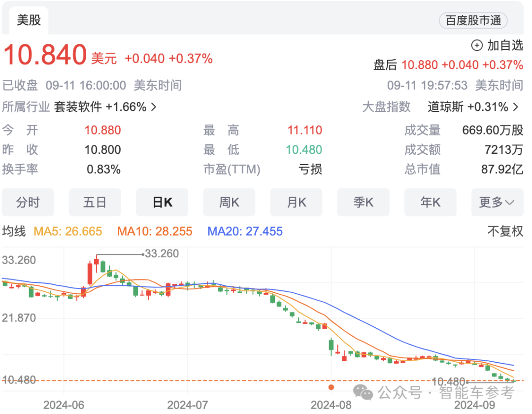Open the 百度股市通 badge
The image size is (532, 414).
coord(473,21)
